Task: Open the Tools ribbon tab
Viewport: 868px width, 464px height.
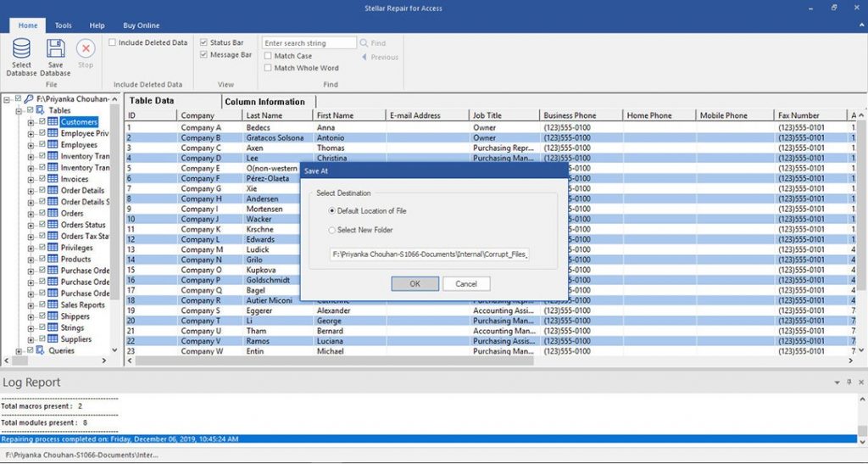Action: (63, 25)
